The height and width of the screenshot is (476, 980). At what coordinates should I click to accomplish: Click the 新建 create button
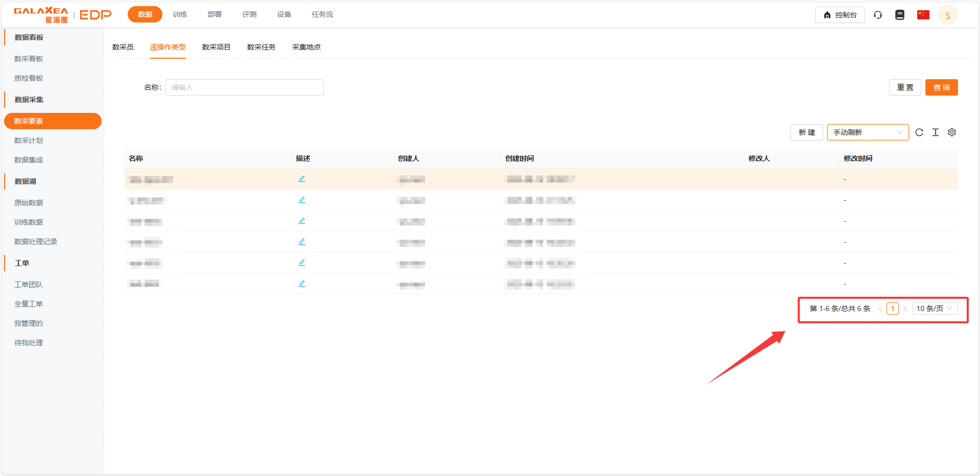(x=806, y=132)
